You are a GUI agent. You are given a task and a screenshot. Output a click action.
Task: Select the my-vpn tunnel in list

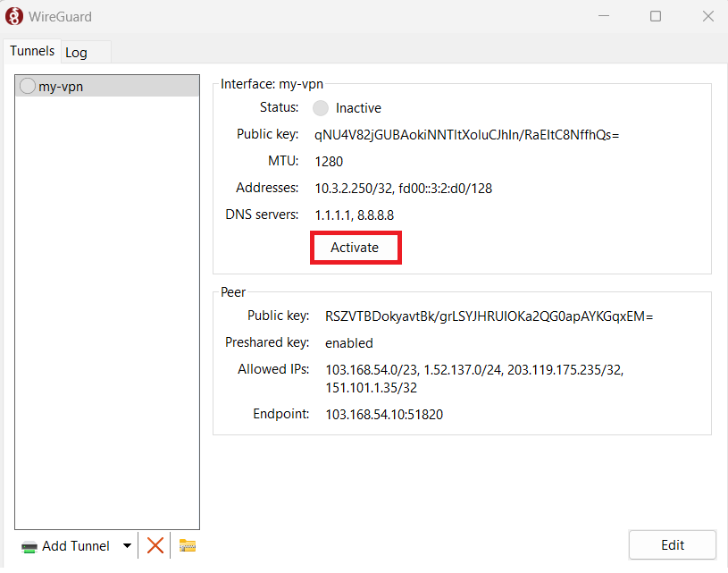107,87
